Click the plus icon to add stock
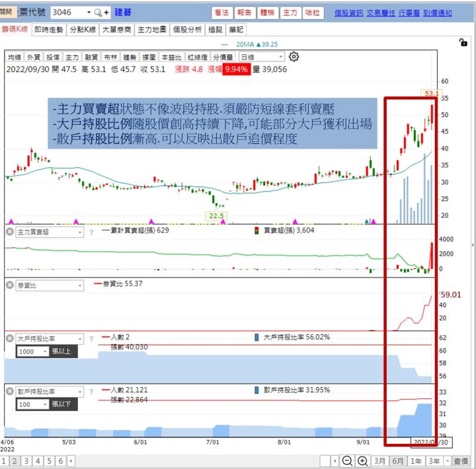The image size is (476, 469). pos(106,13)
